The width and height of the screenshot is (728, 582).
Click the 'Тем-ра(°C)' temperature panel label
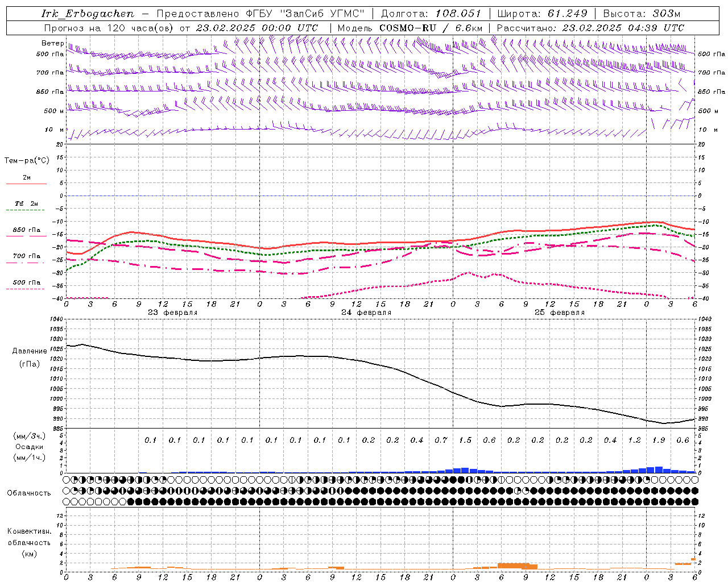[x=27, y=161]
